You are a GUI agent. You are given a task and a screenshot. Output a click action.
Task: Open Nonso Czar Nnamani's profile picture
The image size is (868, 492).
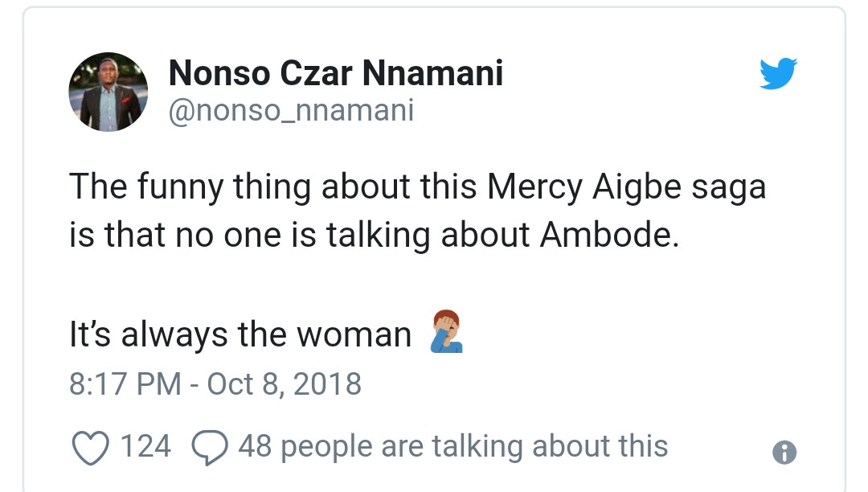pyautogui.click(x=108, y=93)
